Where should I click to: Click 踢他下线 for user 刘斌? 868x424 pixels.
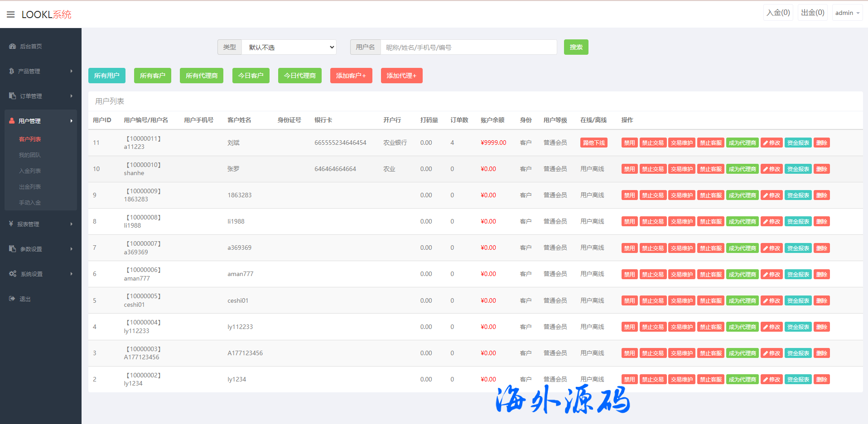(593, 143)
